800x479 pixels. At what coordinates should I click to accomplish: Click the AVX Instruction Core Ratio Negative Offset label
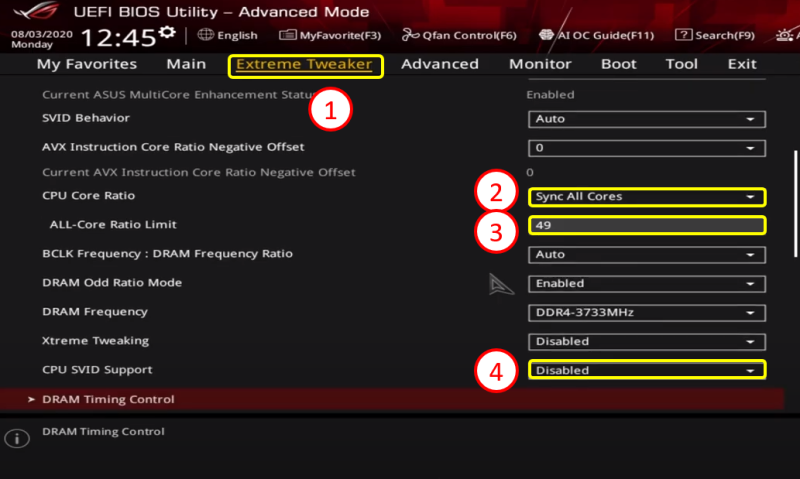click(x=173, y=147)
